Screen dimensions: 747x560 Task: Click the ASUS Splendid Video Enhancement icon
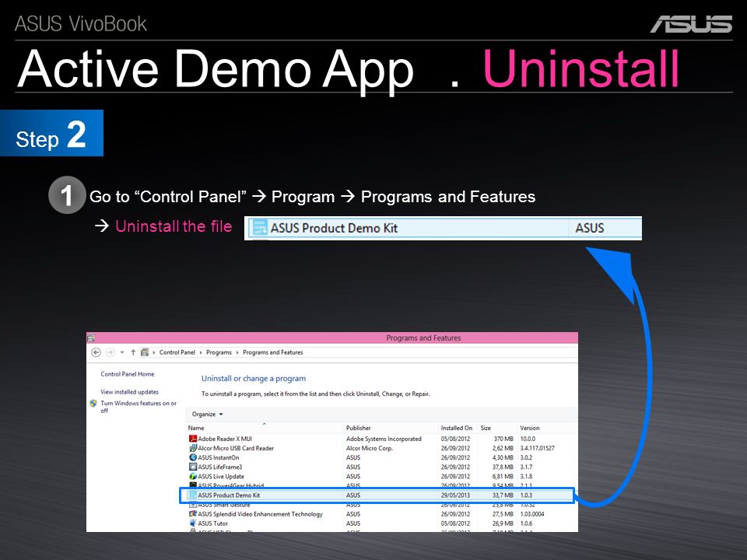pos(192,514)
